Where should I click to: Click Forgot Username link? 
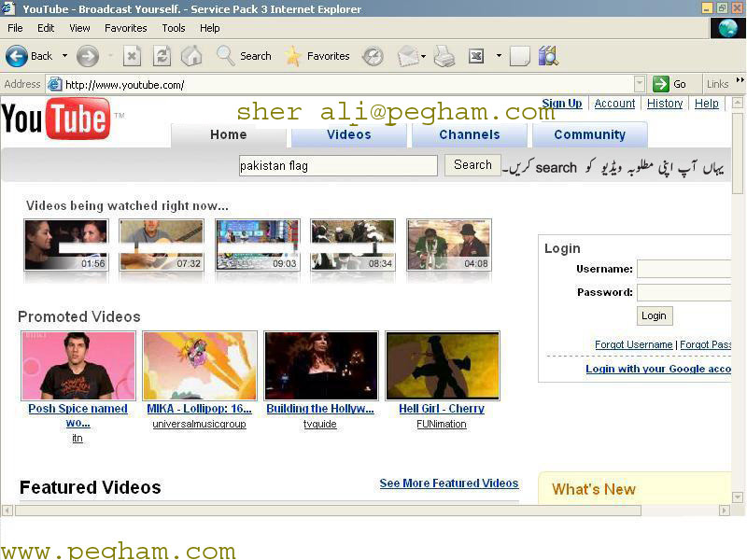(634, 344)
